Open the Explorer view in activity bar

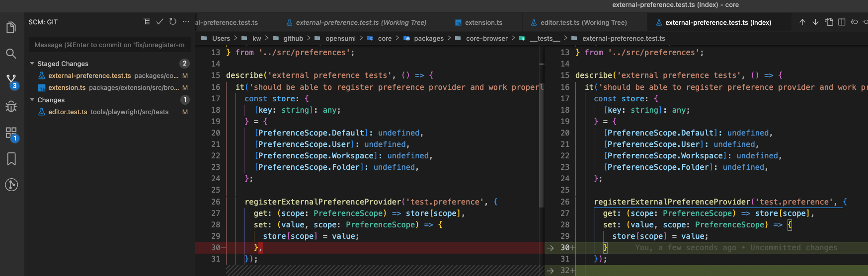click(x=11, y=27)
